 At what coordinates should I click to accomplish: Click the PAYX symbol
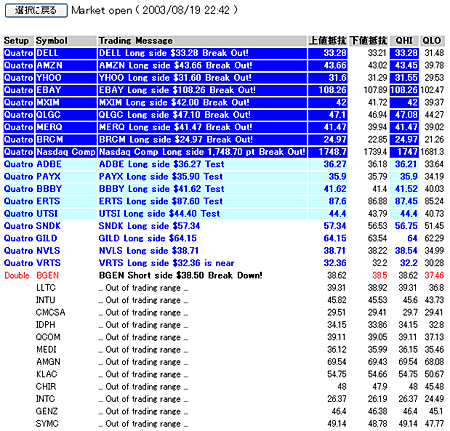coord(49,177)
